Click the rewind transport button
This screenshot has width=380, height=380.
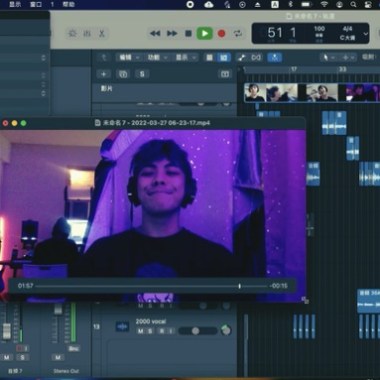[x=155, y=33]
